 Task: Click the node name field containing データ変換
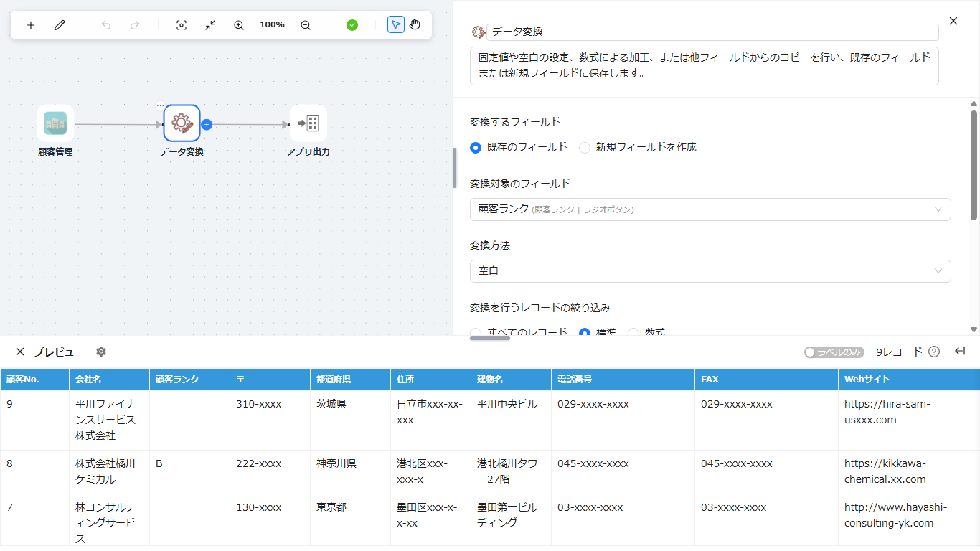712,32
